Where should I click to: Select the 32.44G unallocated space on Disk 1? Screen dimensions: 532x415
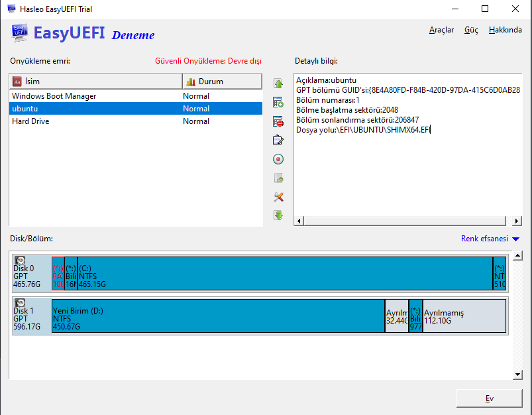click(x=397, y=316)
